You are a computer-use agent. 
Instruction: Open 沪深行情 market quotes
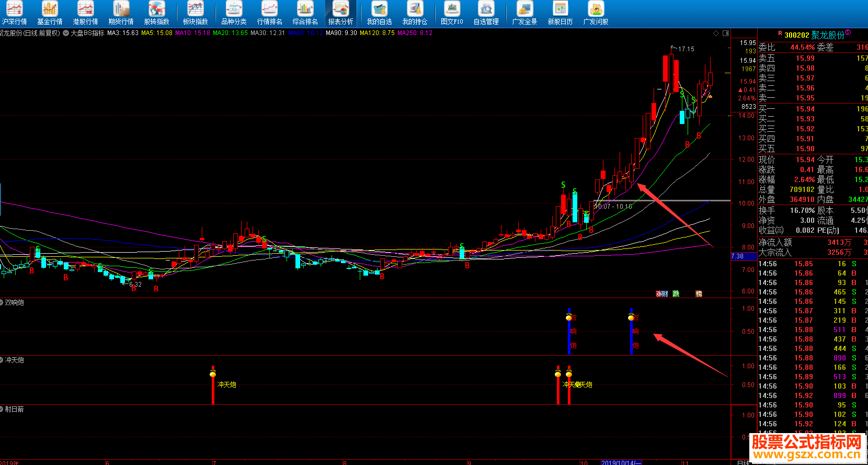click(x=14, y=14)
